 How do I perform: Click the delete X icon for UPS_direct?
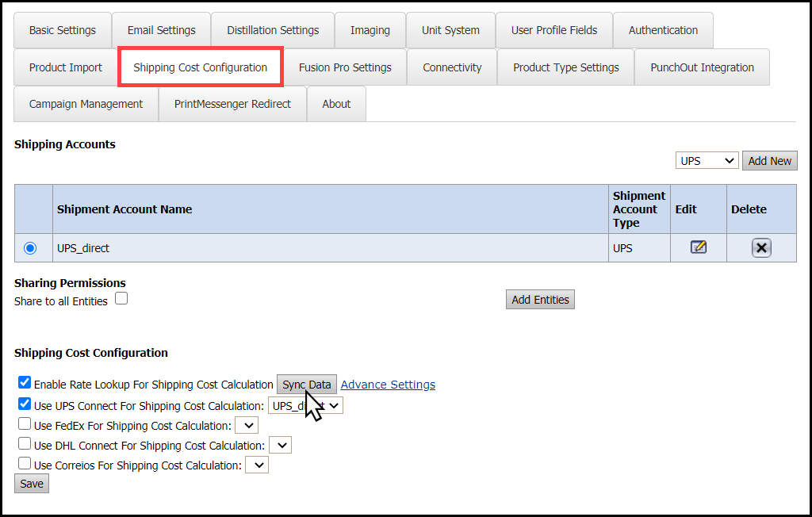pos(761,248)
